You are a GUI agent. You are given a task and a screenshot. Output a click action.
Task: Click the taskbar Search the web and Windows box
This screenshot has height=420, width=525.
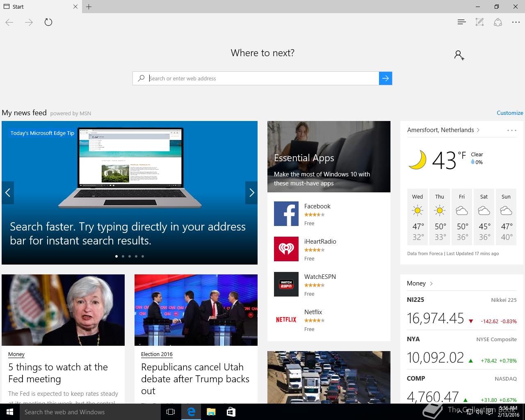(90, 412)
